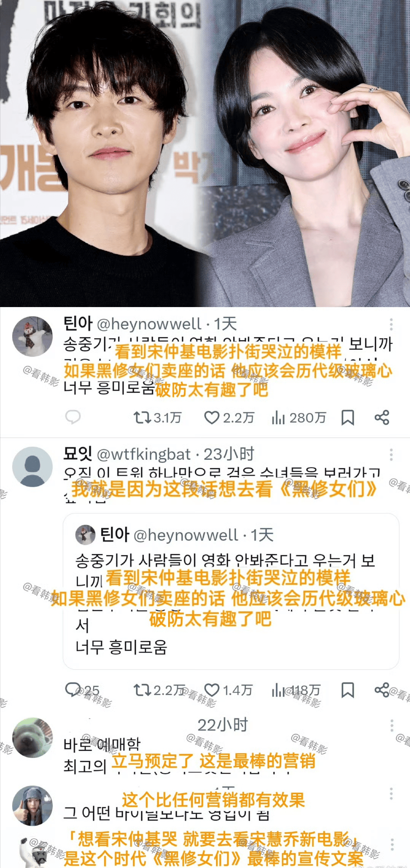View analytics showing 118万 views
This screenshot has width=410, height=868.
[x=296, y=690]
